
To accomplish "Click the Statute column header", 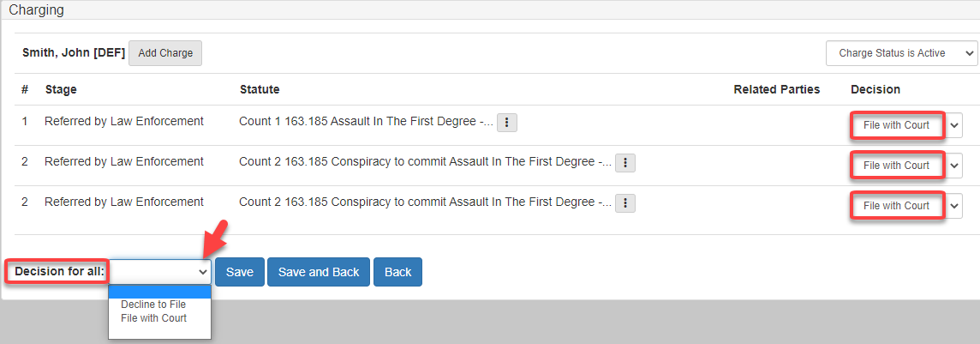I will [x=260, y=89].
